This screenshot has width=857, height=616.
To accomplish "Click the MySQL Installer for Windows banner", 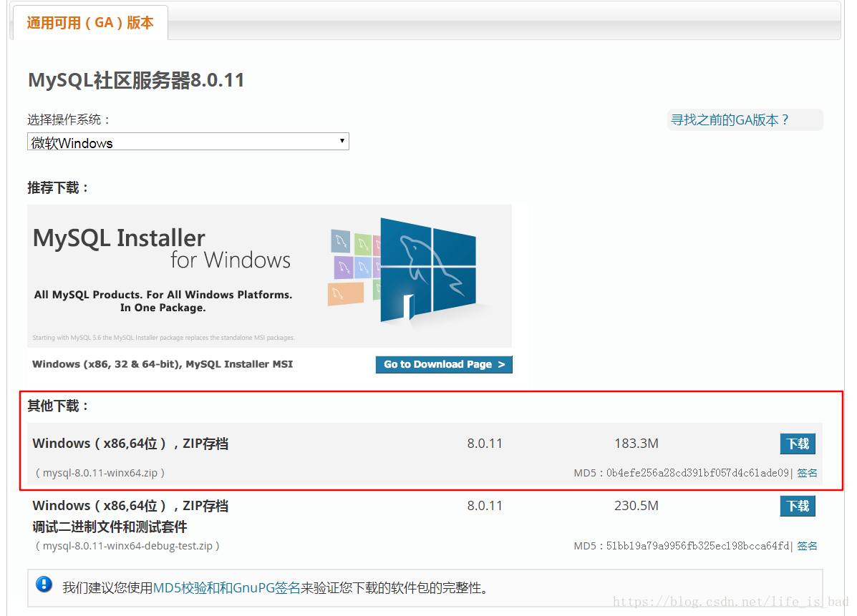I will pos(269,275).
